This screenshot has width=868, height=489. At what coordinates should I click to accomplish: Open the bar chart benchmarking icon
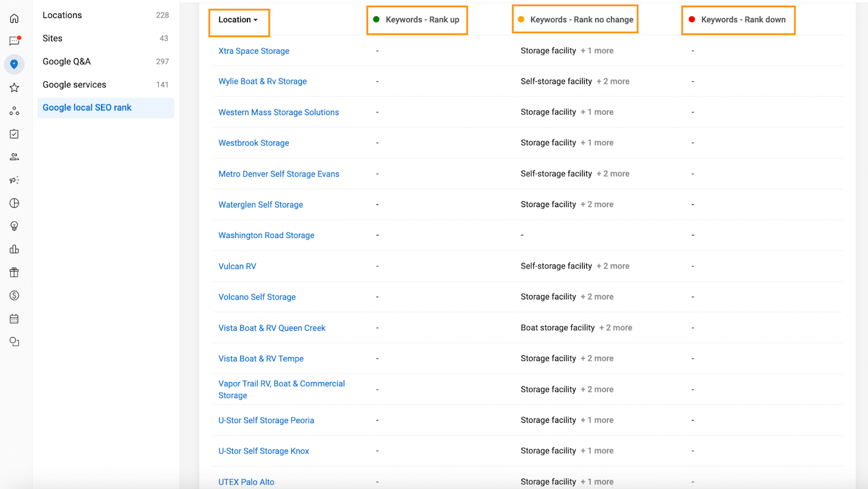(x=14, y=249)
